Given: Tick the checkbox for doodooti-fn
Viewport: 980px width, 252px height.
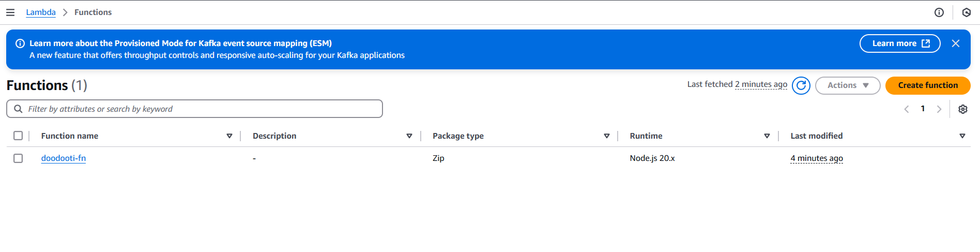Looking at the screenshot, I should pos(18,158).
